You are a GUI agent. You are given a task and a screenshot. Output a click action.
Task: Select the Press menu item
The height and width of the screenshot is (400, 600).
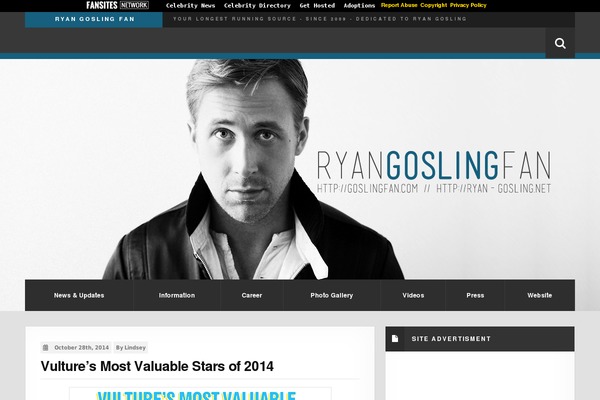pos(475,295)
